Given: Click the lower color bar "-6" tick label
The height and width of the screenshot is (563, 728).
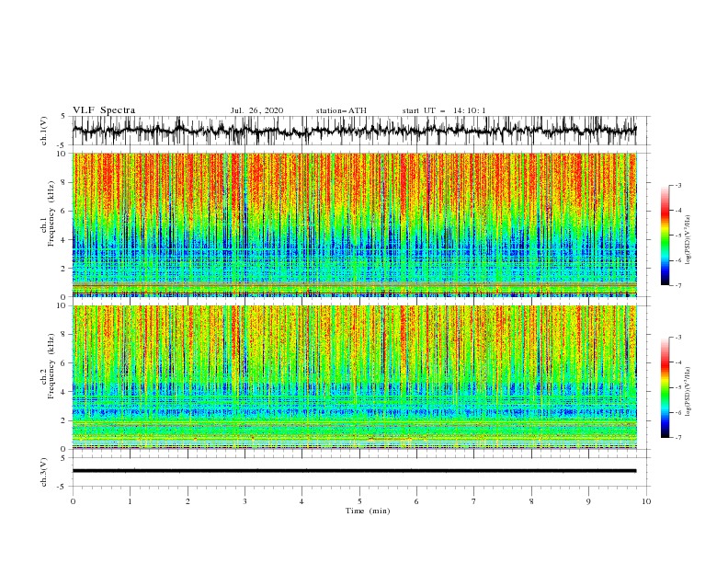Looking at the screenshot, I should coord(677,412).
